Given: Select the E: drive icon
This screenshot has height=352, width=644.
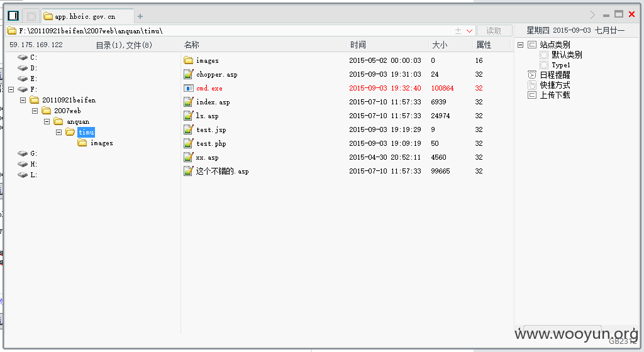Looking at the screenshot, I should click(x=23, y=79).
